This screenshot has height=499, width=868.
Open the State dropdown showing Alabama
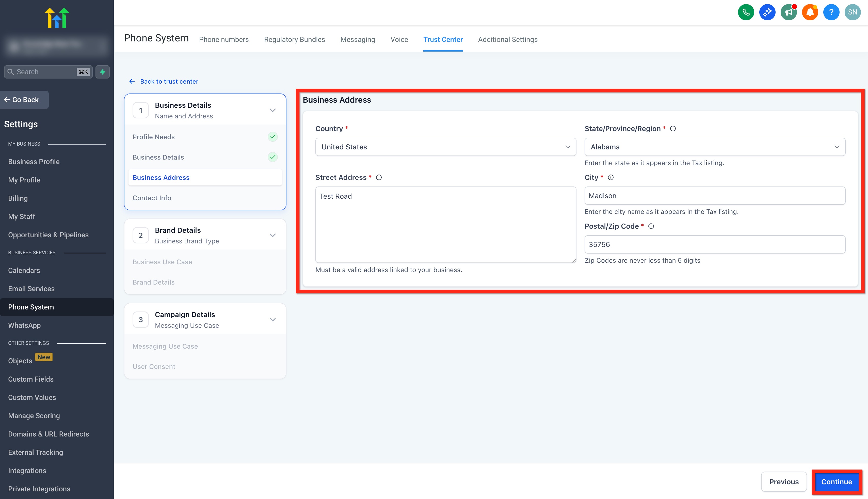[715, 147]
